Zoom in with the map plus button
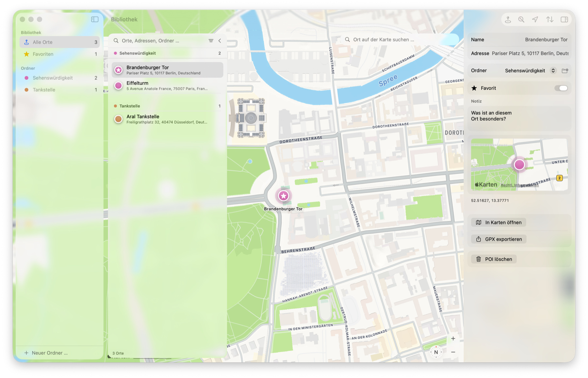This screenshot has width=588, height=378. (453, 339)
